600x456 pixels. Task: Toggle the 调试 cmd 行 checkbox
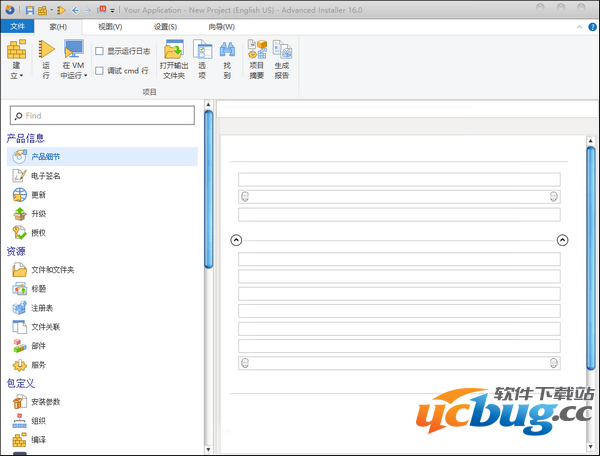(99, 70)
